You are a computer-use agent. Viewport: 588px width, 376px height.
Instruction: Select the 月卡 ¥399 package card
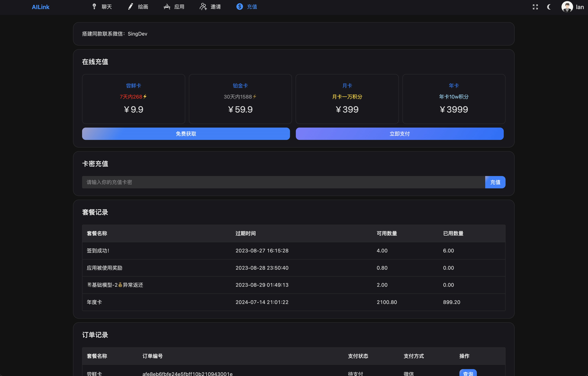pyautogui.click(x=347, y=99)
